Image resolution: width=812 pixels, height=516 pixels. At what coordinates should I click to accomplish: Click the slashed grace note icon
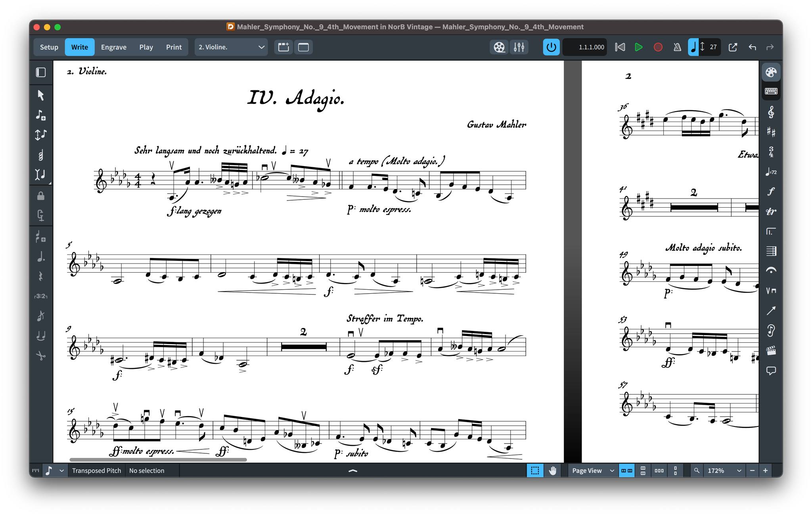[41, 316]
